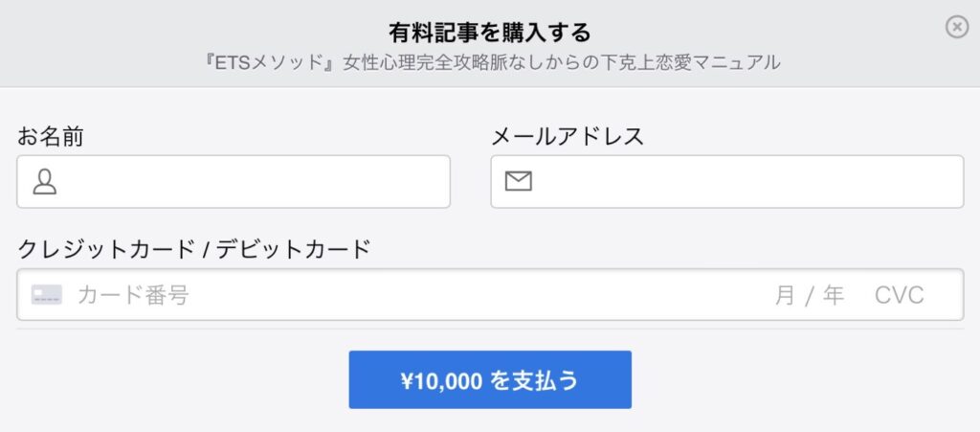This screenshot has width=980, height=432.
Task: Click the 月 month placeholder
Action: click(785, 295)
